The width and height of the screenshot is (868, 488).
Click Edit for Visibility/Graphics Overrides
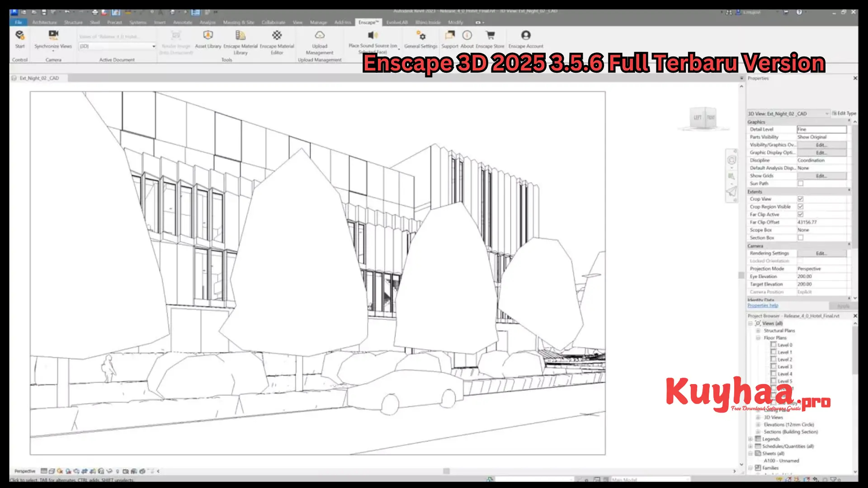(821, 145)
